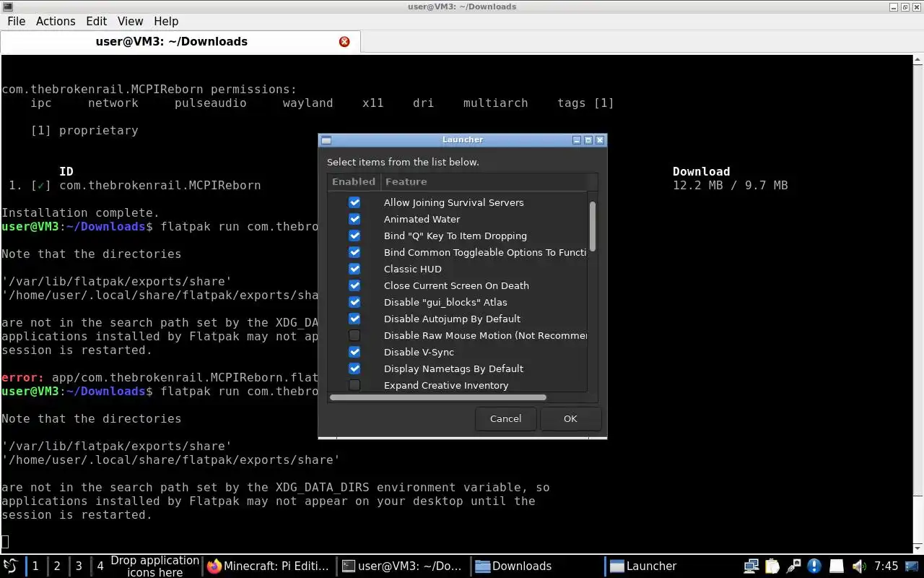Open the clipboard manager tray icon

tap(772, 566)
